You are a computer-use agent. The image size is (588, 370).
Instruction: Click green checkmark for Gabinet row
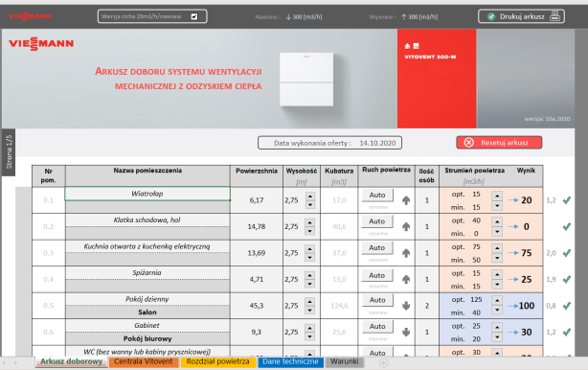(x=567, y=332)
